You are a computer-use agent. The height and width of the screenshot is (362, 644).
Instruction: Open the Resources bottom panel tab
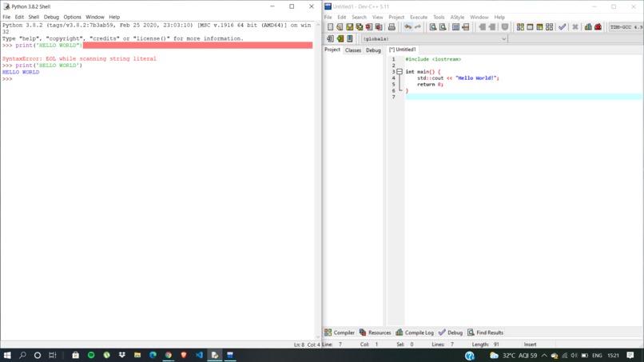click(375, 332)
